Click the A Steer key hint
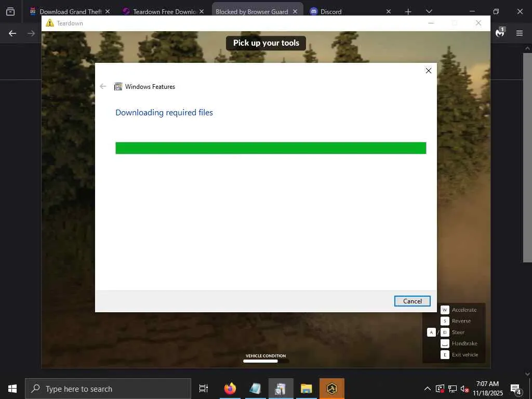This screenshot has width=532, height=399. 431,332
